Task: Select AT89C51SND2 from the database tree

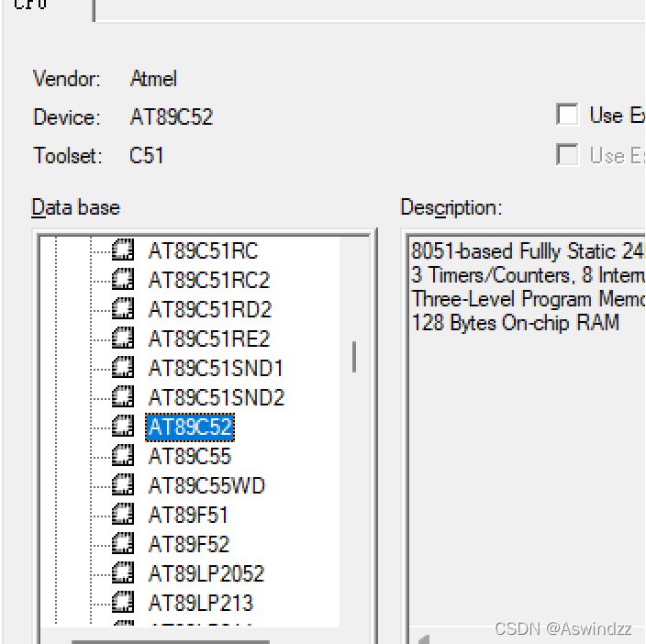Action: [x=217, y=398]
